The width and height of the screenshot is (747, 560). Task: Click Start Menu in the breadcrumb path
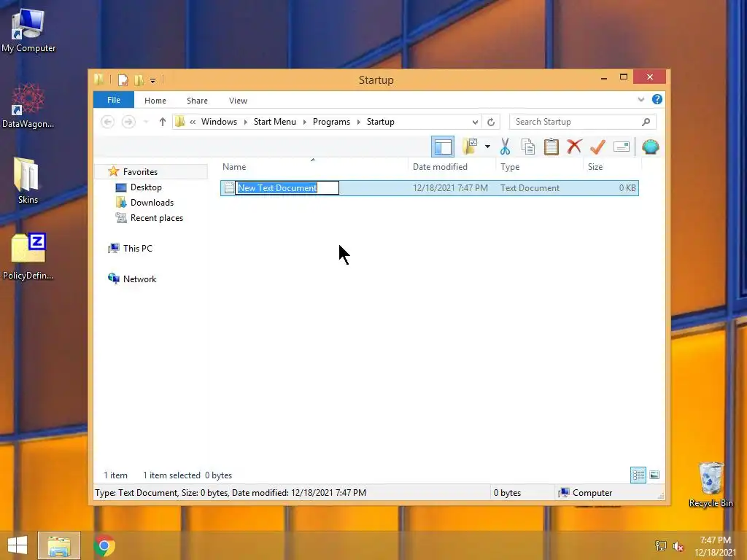pos(275,122)
